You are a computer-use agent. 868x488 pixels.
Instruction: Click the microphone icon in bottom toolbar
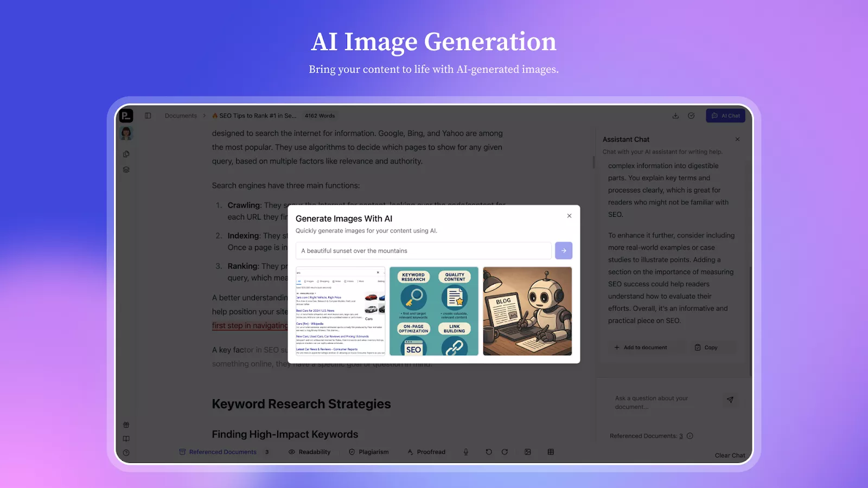465,452
